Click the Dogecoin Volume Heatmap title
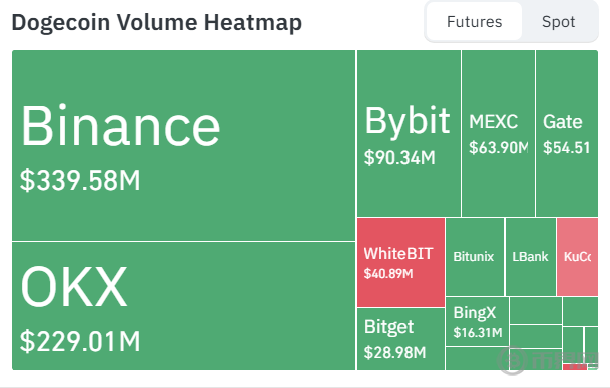 157,23
